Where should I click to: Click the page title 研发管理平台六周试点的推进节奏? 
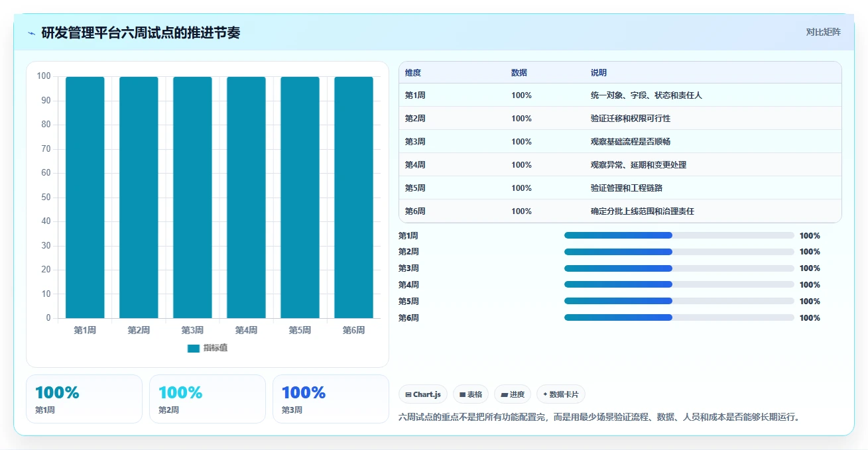point(141,32)
